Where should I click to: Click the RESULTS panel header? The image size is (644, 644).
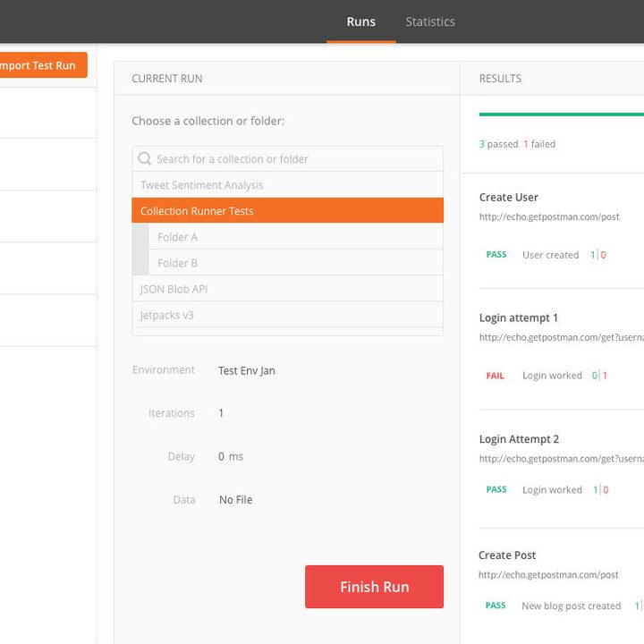click(500, 79)
